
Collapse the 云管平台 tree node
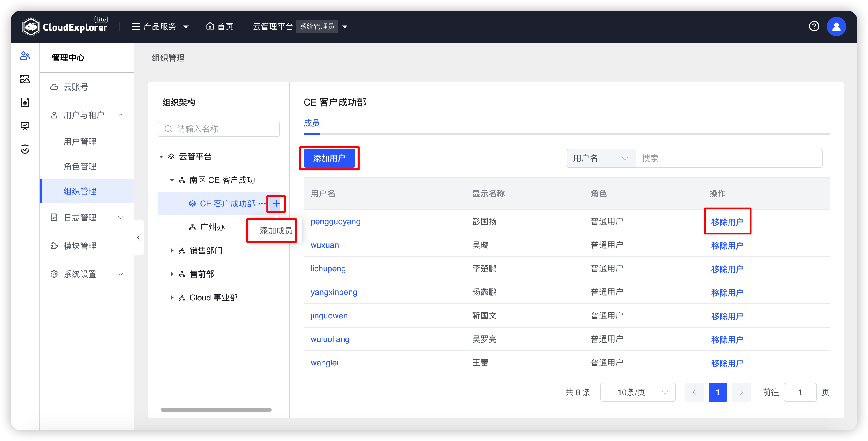point(161,156)
